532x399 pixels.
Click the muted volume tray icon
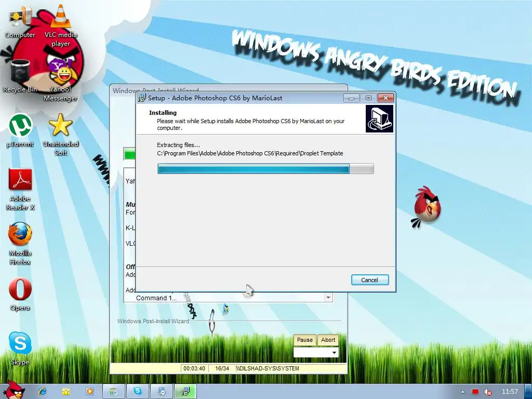(488, 392)
